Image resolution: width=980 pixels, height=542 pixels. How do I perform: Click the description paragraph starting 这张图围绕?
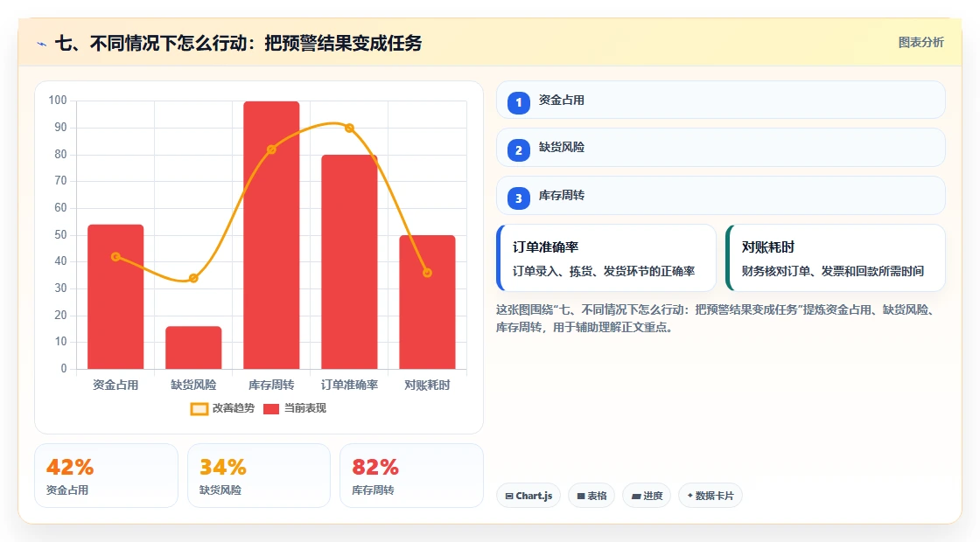click(x=717, y=318)
